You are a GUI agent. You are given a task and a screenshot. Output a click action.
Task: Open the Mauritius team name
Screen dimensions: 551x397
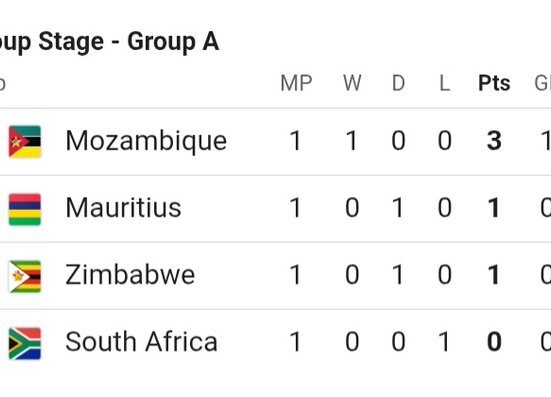point(123,208)
